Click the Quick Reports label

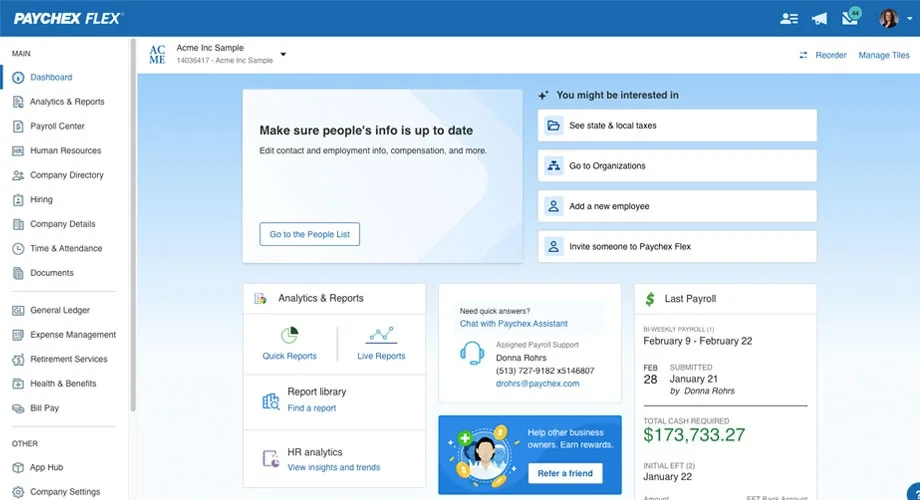pos(289,356)
